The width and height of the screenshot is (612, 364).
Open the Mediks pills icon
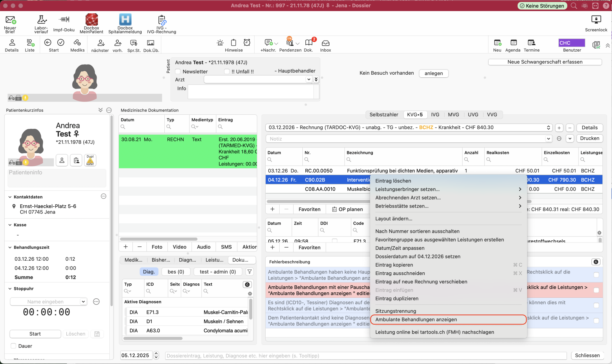click(x=77, y=43)
